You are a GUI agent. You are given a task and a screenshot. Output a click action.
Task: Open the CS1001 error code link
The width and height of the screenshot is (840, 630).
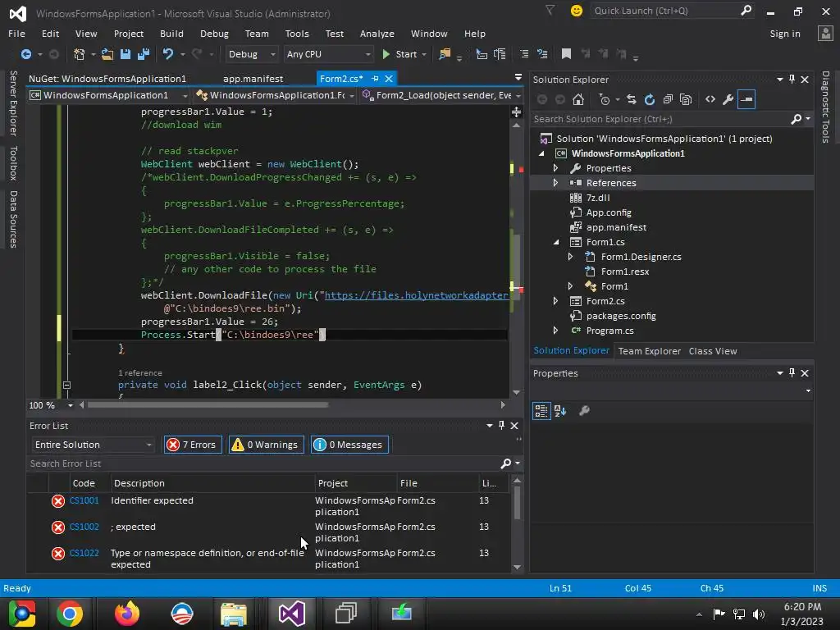pyautogui.click(x=84, y=500)
